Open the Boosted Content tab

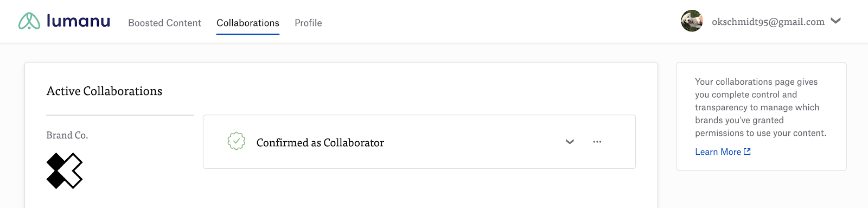pyautogui.click(x=164, y=23)
